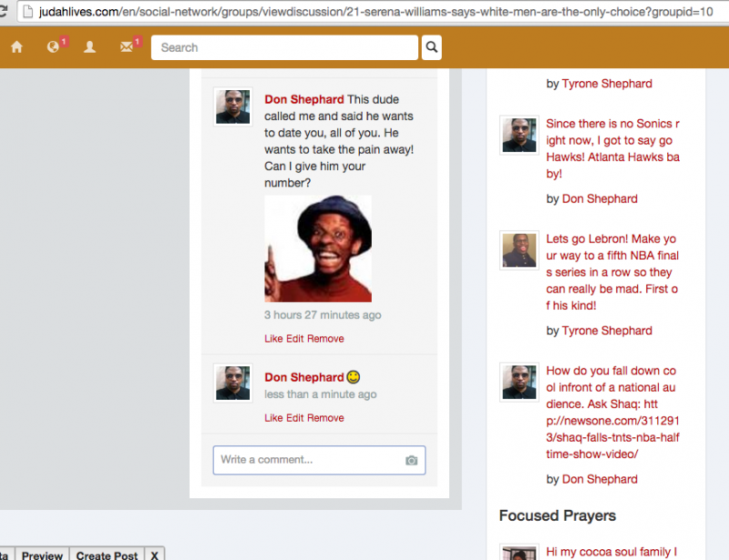Click Don Shephard avatar beside 'This dude' comment
The width and height of the screenshot is (729, 560).
[x=233, y=107]
